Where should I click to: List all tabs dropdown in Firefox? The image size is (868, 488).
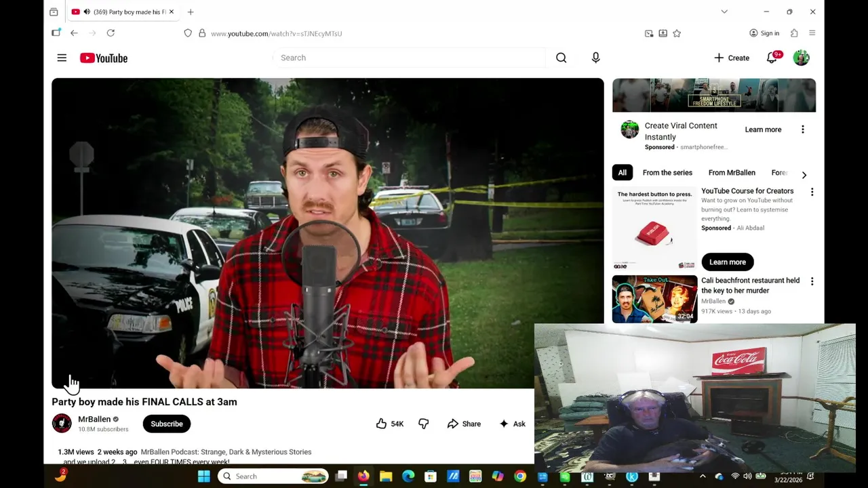(x=724, y=12)
